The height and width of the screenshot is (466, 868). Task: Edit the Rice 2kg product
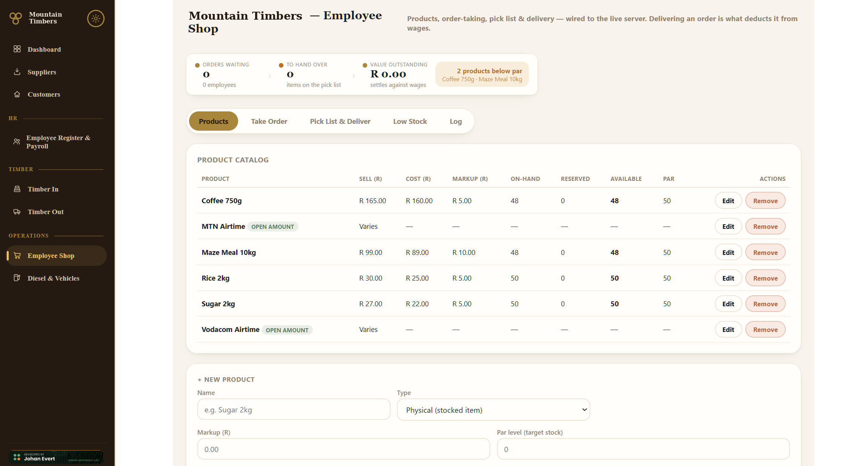[728, 278]
